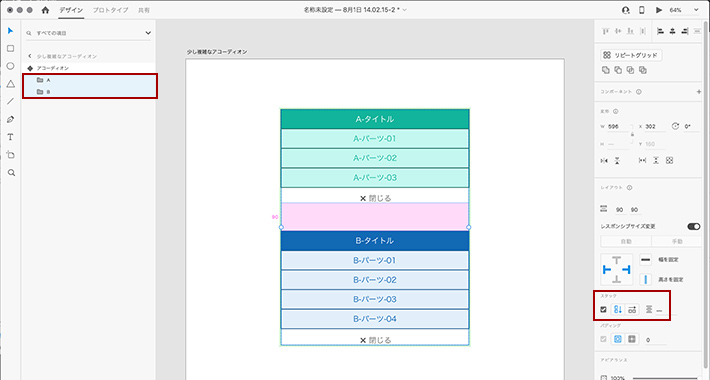
Task: Toggle レスポンシブサイズ変更 switch
Action: coord(694,226)
